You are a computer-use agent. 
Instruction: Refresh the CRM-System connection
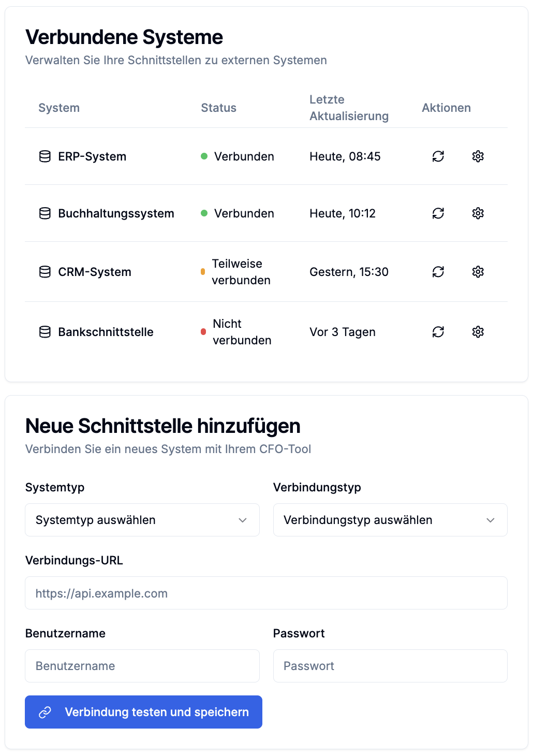point(438,272)
